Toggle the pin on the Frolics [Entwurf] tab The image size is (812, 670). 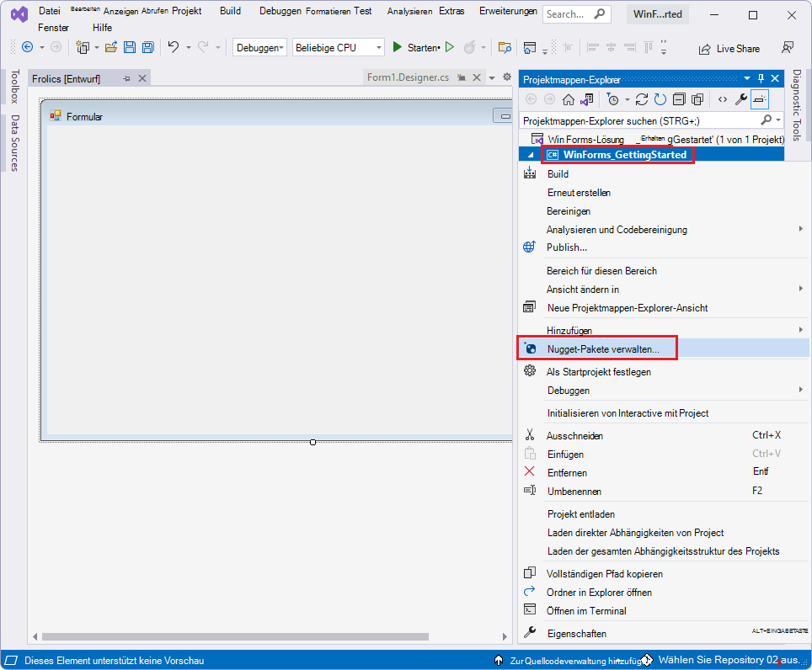point(127,77)
